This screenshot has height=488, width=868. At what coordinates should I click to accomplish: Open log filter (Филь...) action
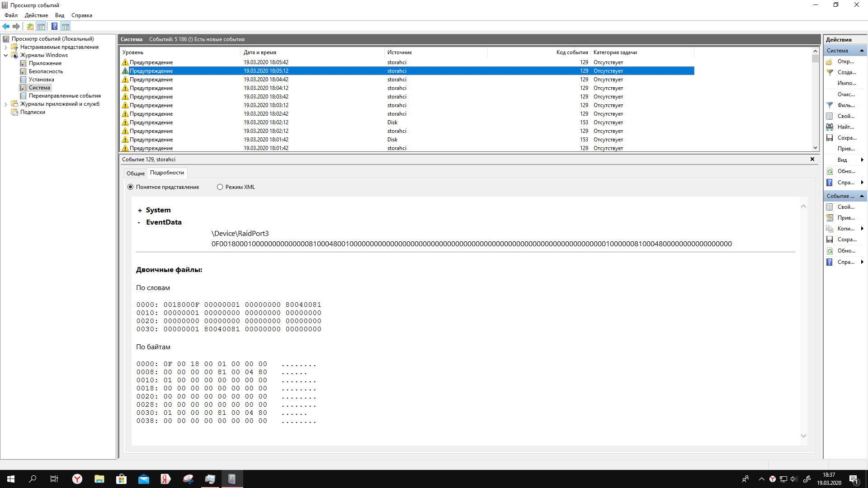pyautogui.click(x=845, y=105)
